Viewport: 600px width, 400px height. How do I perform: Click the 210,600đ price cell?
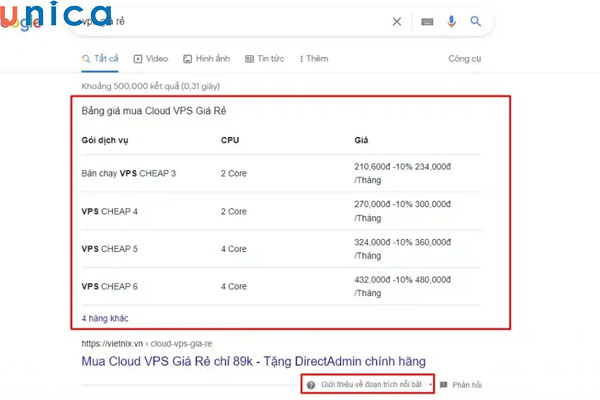[x=403, y=173]
